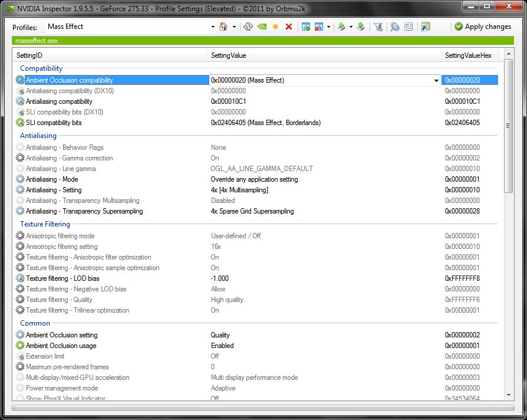Image resolution: width=527 pixels, height=420 pixels.
Task: Click the Compatibility group header
Action: coord(41,68)
